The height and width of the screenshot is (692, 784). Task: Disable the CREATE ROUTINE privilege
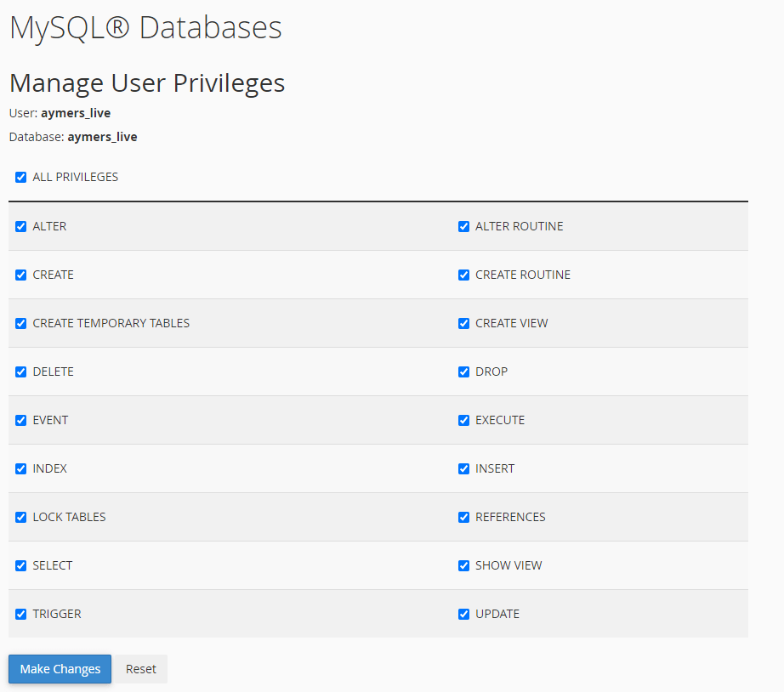[x=463, y=275]
